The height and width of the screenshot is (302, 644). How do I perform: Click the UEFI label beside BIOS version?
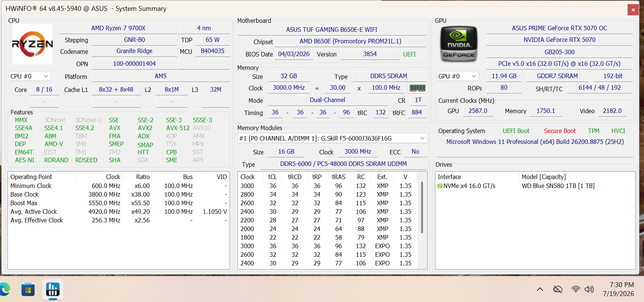click(x=409, y=54)
